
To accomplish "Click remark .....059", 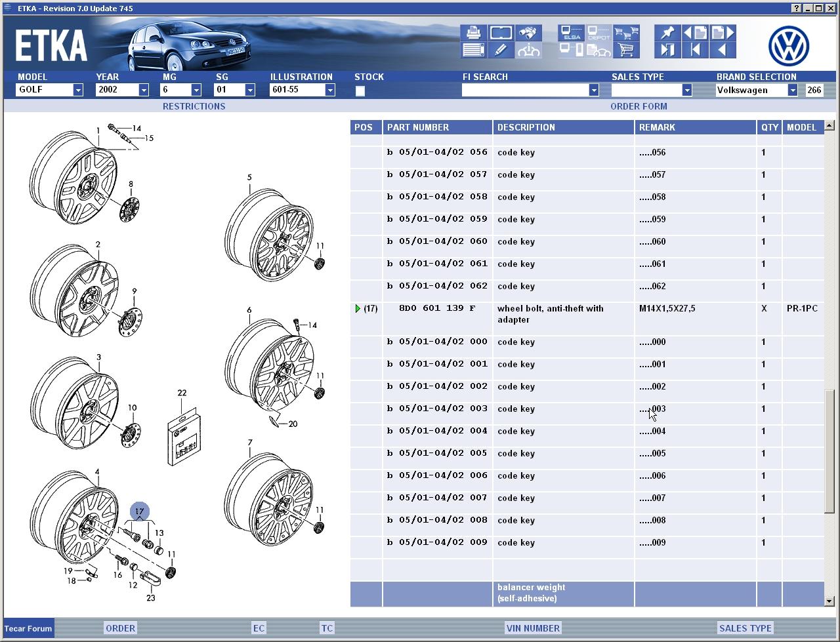I will [653, 220].
